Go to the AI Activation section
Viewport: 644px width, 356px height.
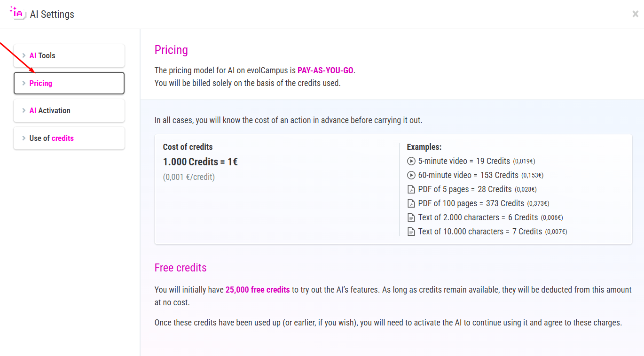(x=69, y=110)
